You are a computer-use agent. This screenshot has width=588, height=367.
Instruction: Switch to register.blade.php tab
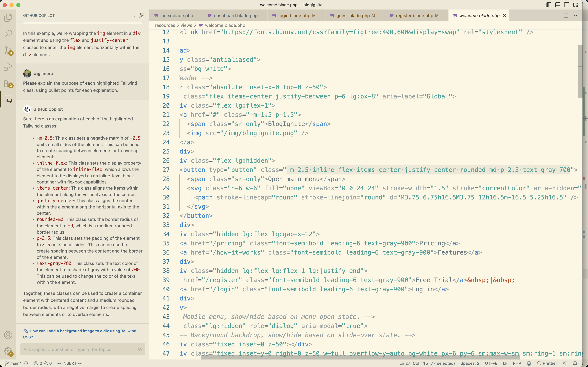416,16
